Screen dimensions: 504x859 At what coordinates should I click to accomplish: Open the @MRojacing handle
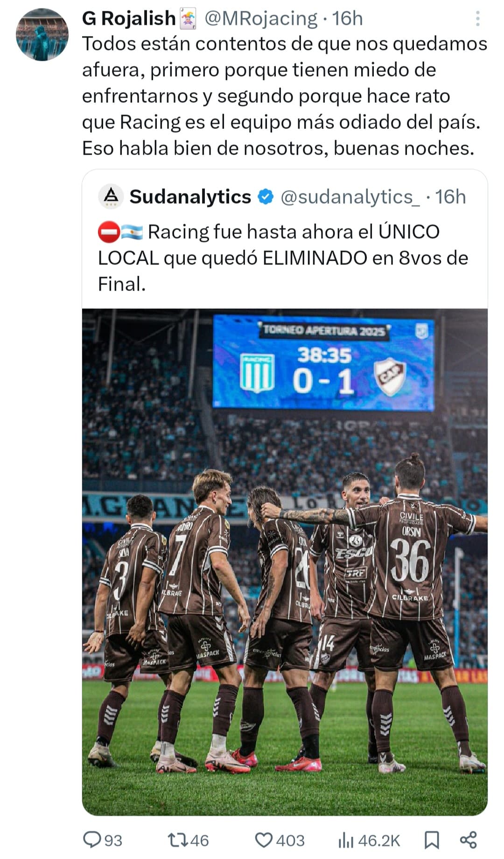(261, 19)
